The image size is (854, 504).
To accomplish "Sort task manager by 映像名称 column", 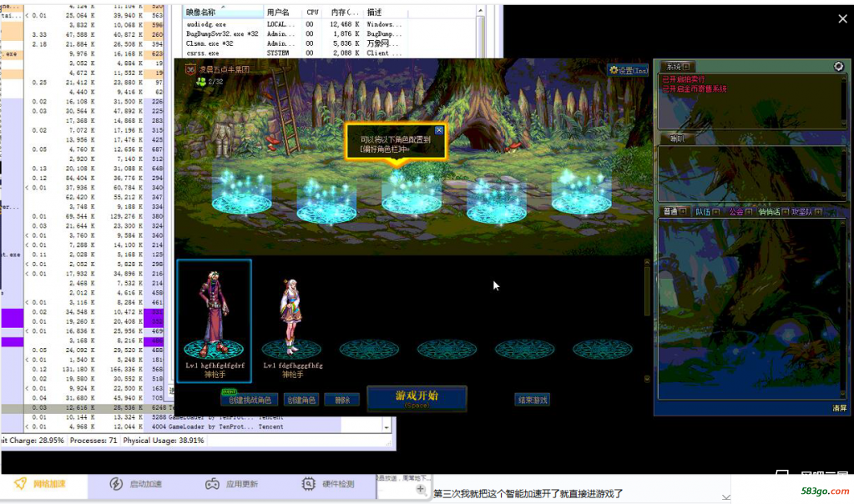I will [x=223, y=12].
